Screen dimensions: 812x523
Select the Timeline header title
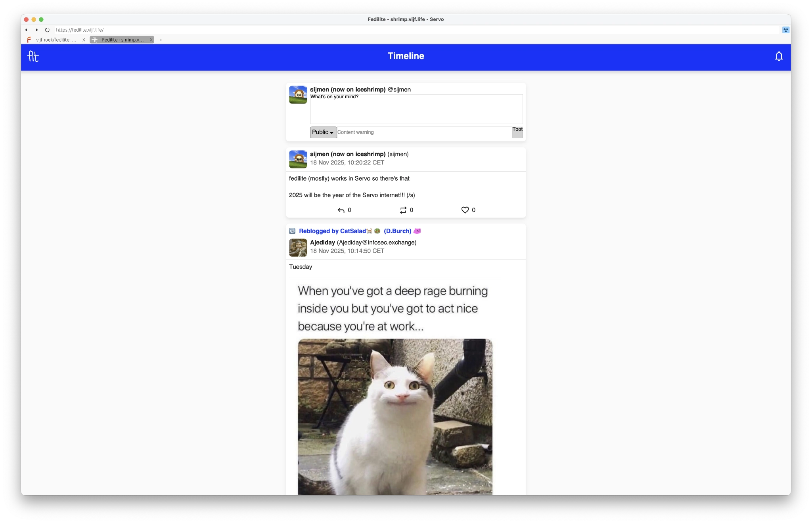click(406, 56)
